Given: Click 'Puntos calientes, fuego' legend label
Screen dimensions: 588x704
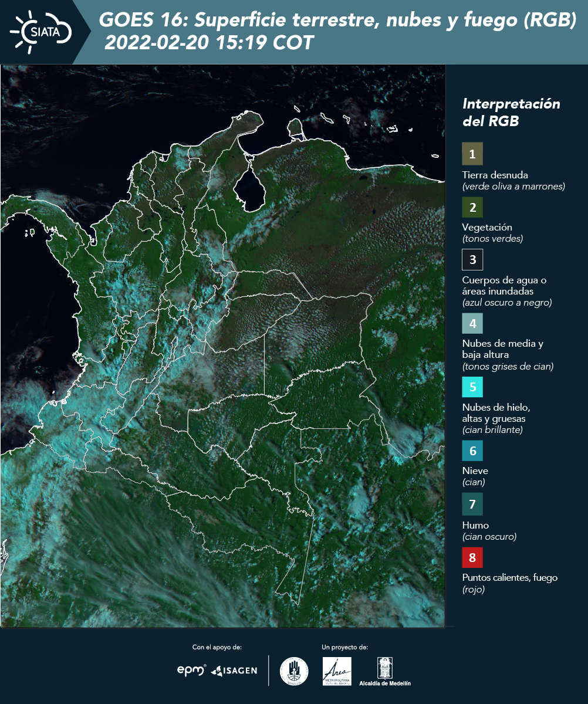Looking at the screenshot, I should pos(510,577).
